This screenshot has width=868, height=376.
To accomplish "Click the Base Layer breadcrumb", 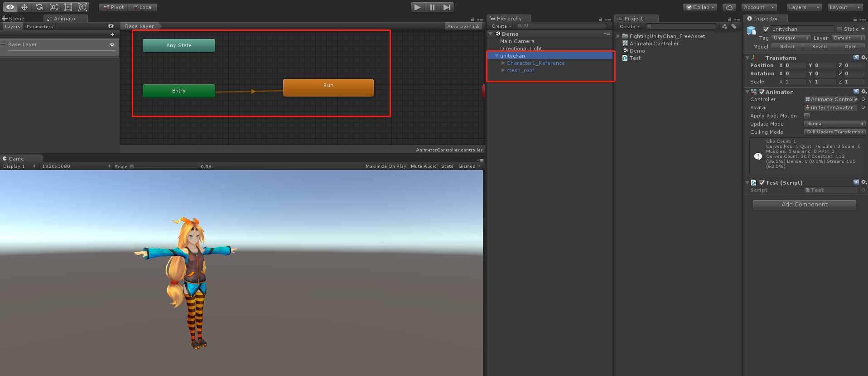I will [x=140, y=26].
